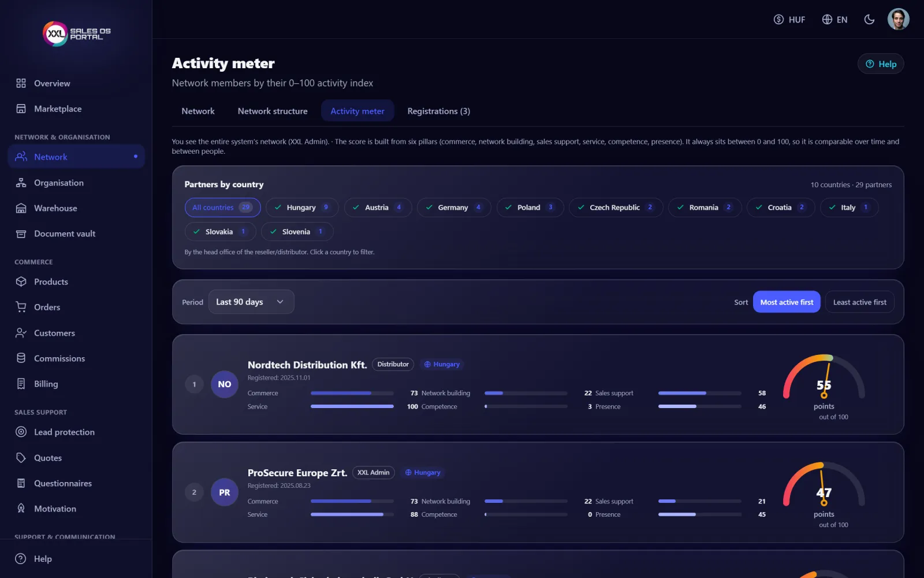The width and height of the screenshot is (924, 578).
Task: Open Marketplace in the sidebar
Action: click(x=76, y=109)
